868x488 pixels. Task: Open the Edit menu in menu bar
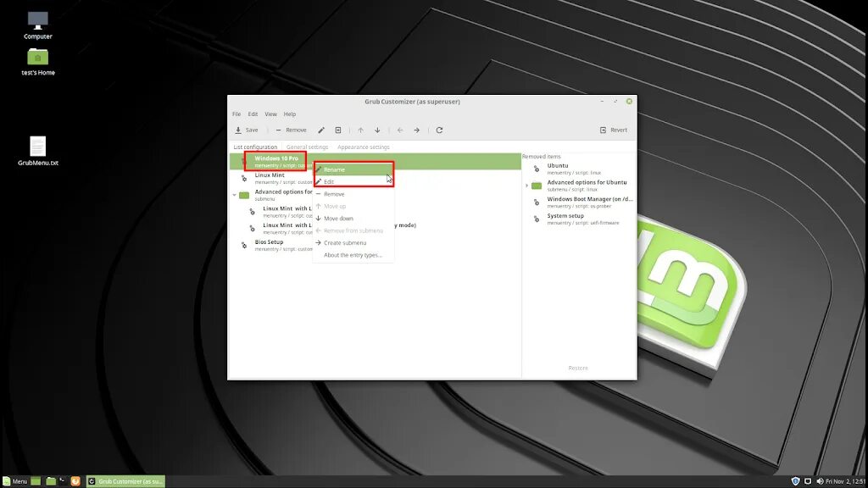point(253,114)
